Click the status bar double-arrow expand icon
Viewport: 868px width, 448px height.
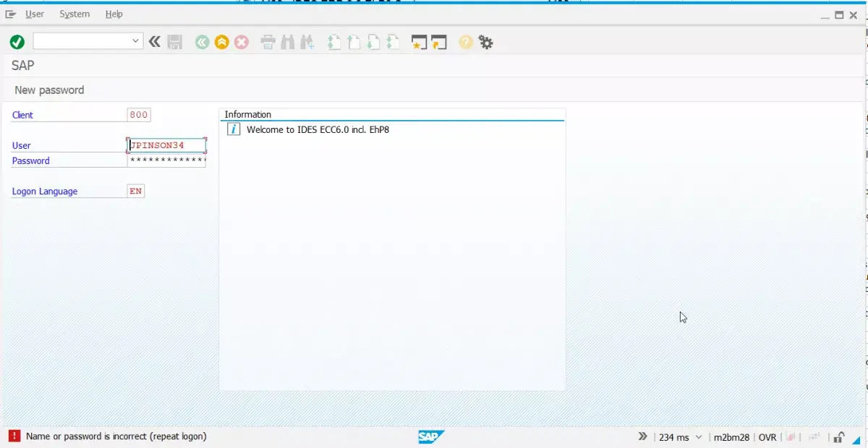point(643,436)
